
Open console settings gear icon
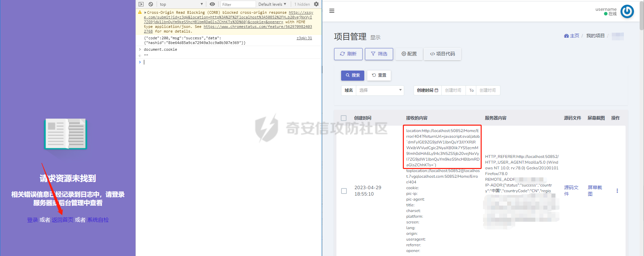tap(316, 4)
